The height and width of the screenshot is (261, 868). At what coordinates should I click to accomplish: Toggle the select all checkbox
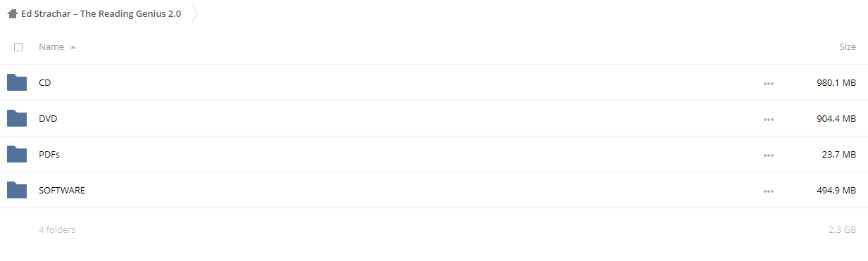coord(18,47)
